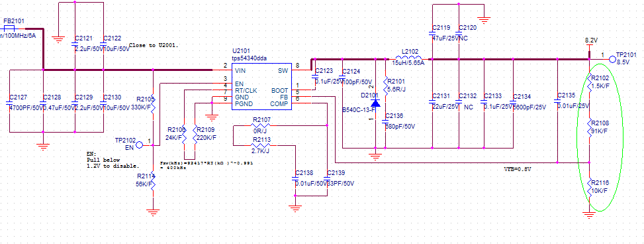The width and height of the screenshot is (644, 244).
Task: Select capacitor C2138 symbol
Action: tap(295, 178)
